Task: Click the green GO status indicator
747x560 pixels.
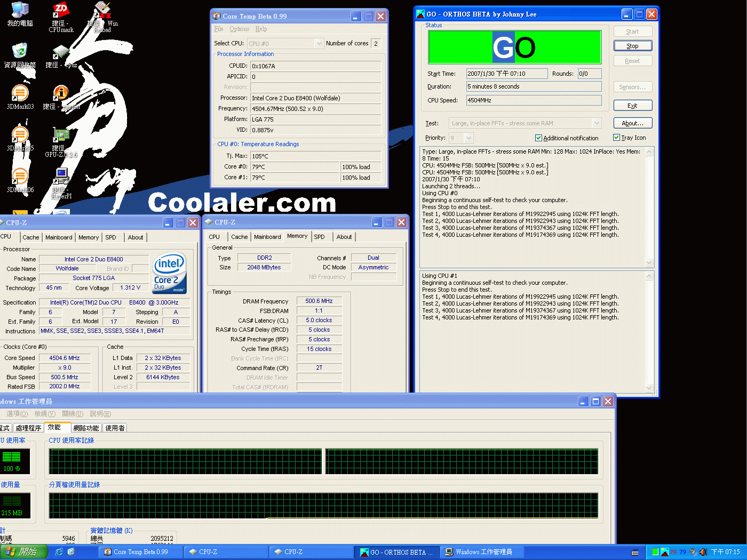Action: click(x=514, y=47)
